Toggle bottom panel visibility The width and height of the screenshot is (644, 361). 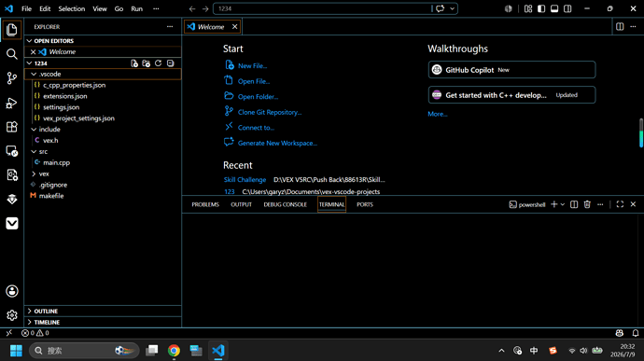coord(554,8)
